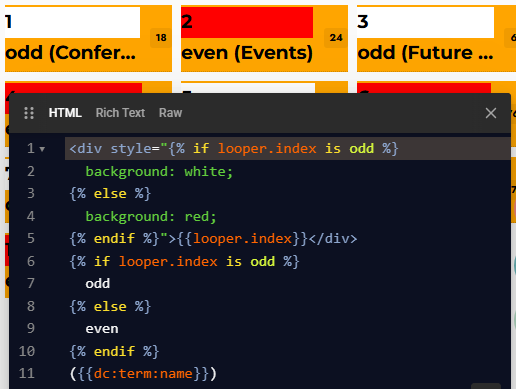The image size is (516, 389).
Task: Collapse code fold arrow on line 1
Action: pyautogui.click(x=42, y=149)
